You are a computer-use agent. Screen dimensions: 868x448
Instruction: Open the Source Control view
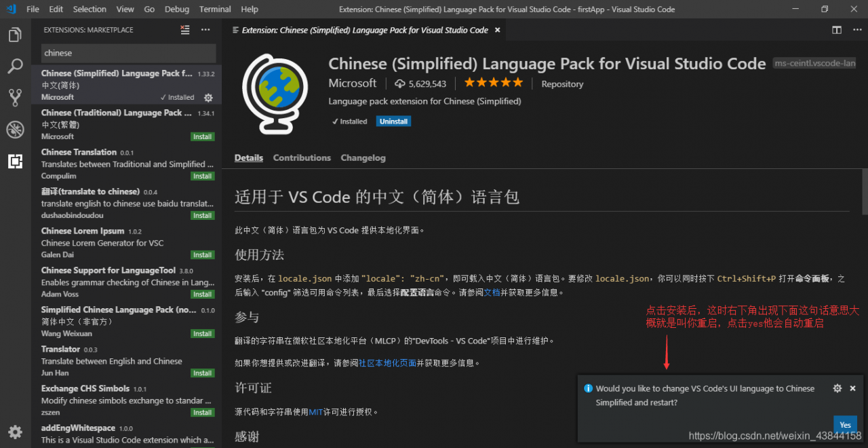pyautogui.click(x=15, y=97)
